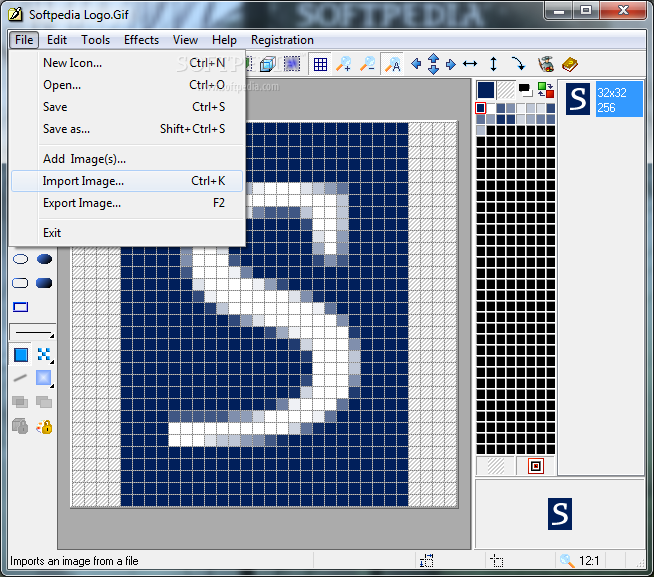Choose Export Image... from File menu

click(127, 203)
